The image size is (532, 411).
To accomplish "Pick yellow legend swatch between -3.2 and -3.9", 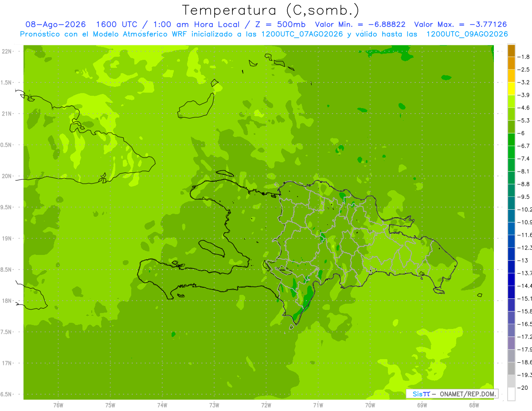I will (511, 89).
